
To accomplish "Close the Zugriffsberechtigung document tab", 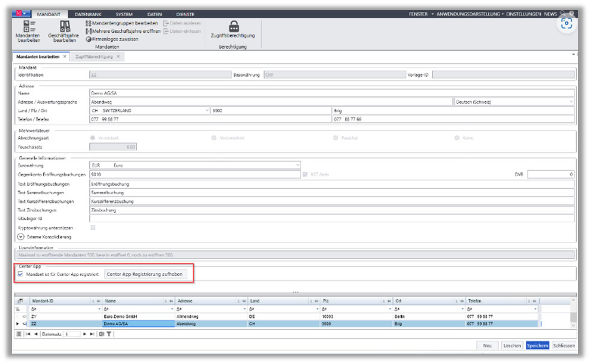I will coord(118,56).
